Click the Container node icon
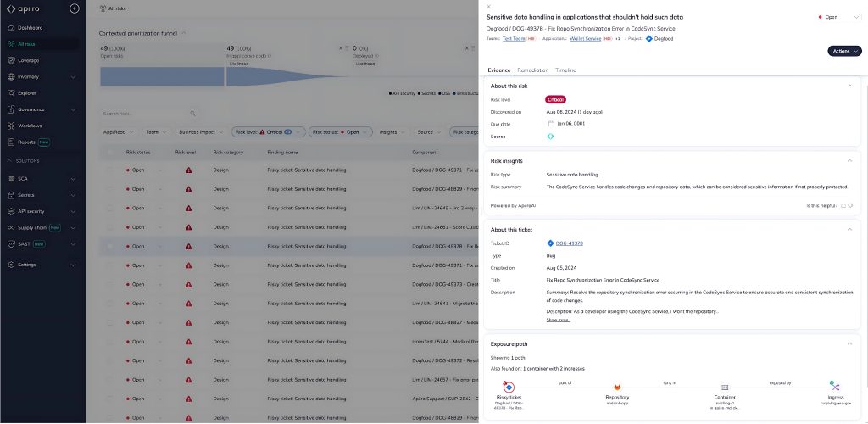The image size is (868, 424). [726, 387]
